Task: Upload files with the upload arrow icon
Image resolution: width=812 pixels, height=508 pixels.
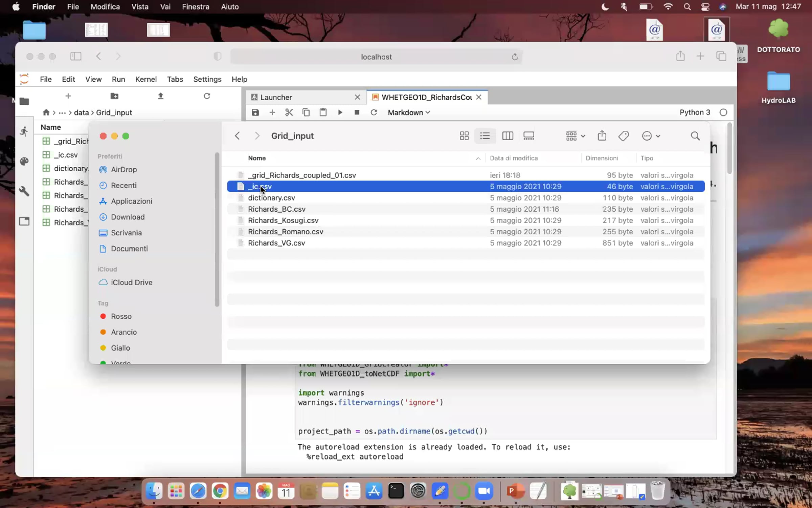Action: (161, 96)
